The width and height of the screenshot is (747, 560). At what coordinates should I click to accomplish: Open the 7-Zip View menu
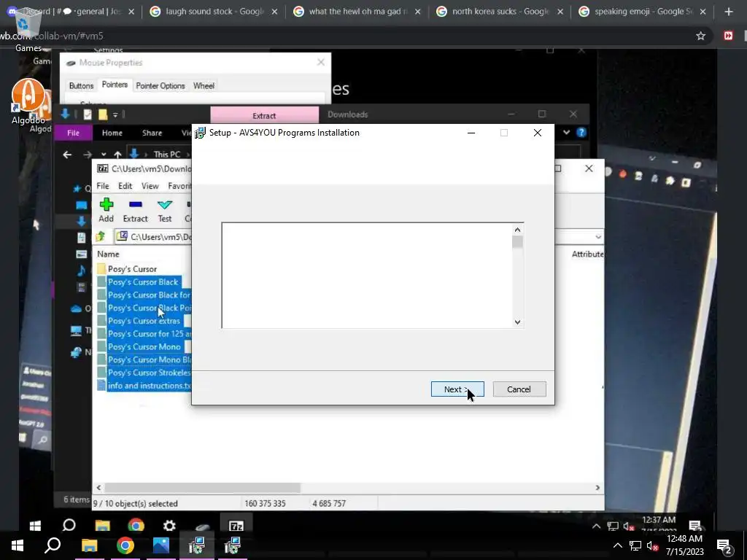[x=150, y=186]
